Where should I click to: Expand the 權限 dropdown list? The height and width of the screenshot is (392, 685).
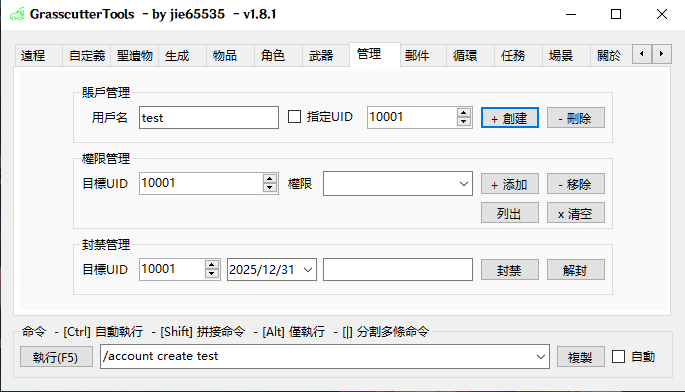464,184
